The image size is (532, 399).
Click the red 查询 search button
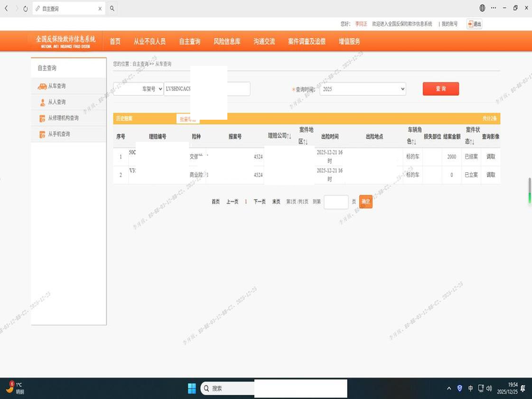click(440, 89)
